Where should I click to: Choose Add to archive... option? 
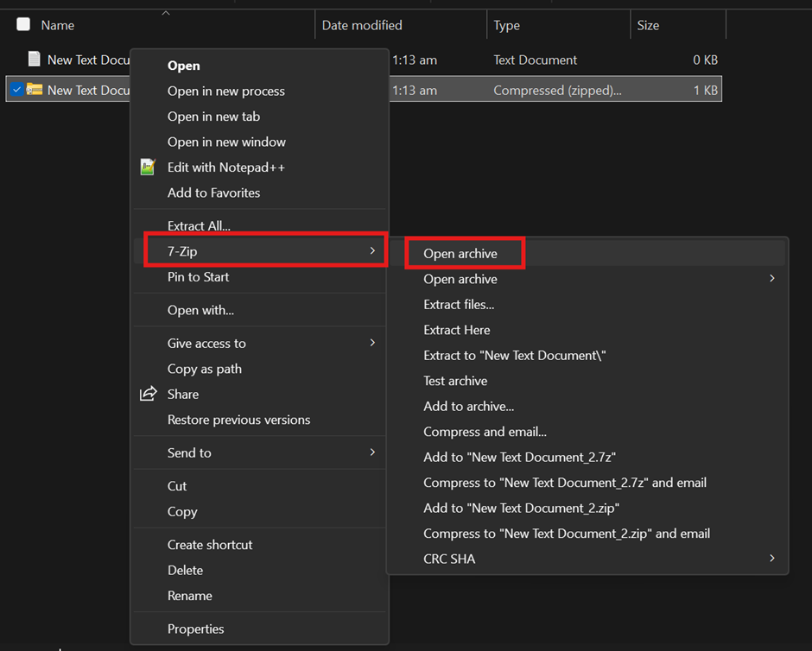468,406
